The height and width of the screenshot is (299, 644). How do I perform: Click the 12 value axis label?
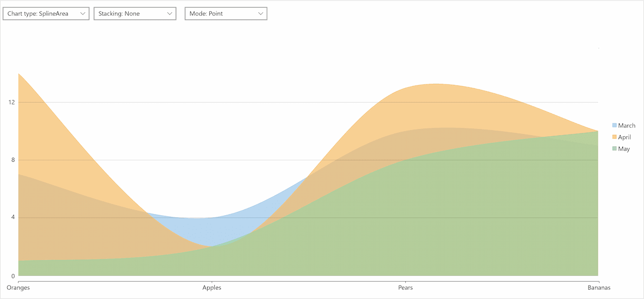tap(12, 102)
